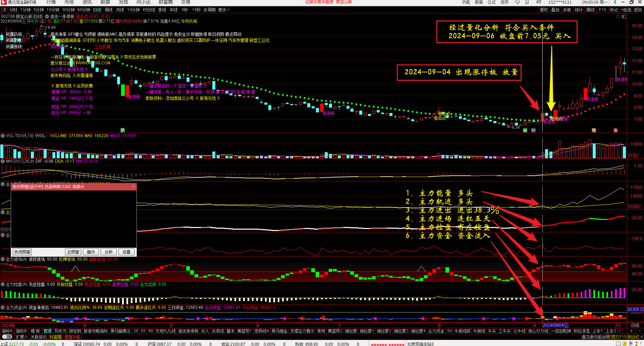Open the 公式 menu
The width and height of the screenshot is (644, 346).
click(491, 2)
